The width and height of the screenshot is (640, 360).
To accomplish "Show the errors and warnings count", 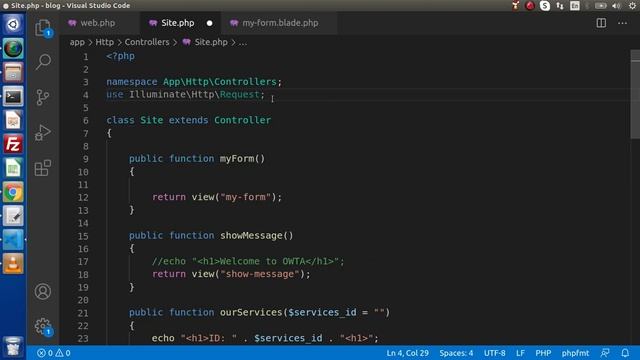I will pos(53,353).
